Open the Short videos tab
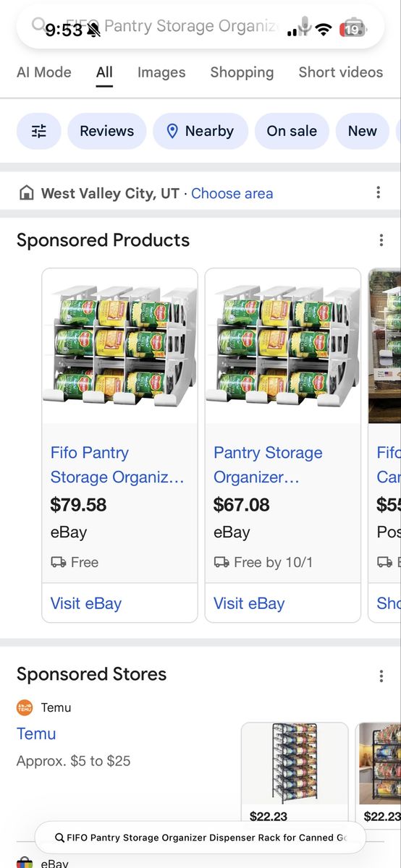401x868 pixels. coord(341,72)
